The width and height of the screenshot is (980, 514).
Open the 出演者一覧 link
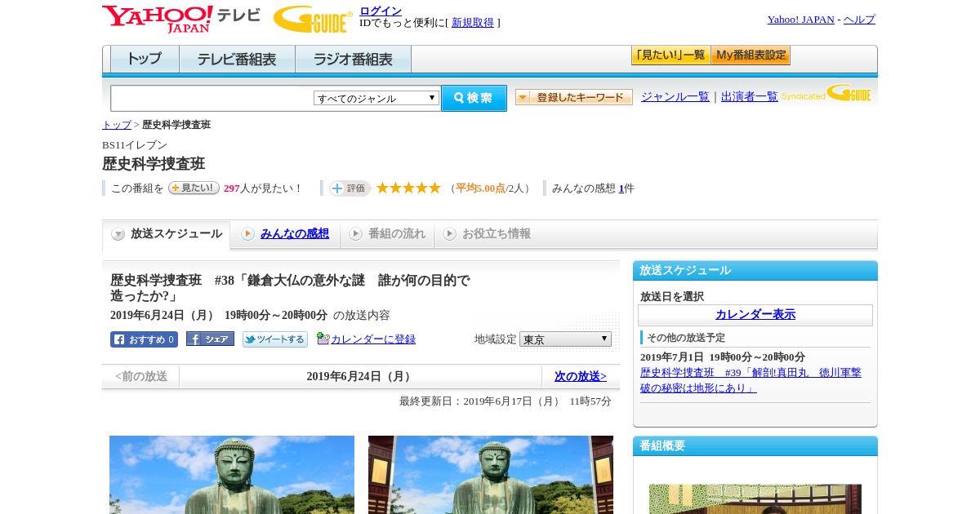(750, 96)
